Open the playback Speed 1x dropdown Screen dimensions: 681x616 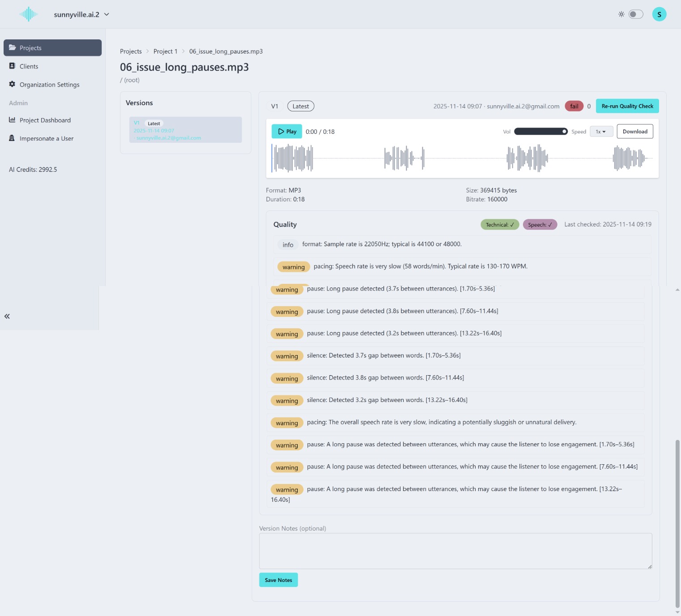601,131
